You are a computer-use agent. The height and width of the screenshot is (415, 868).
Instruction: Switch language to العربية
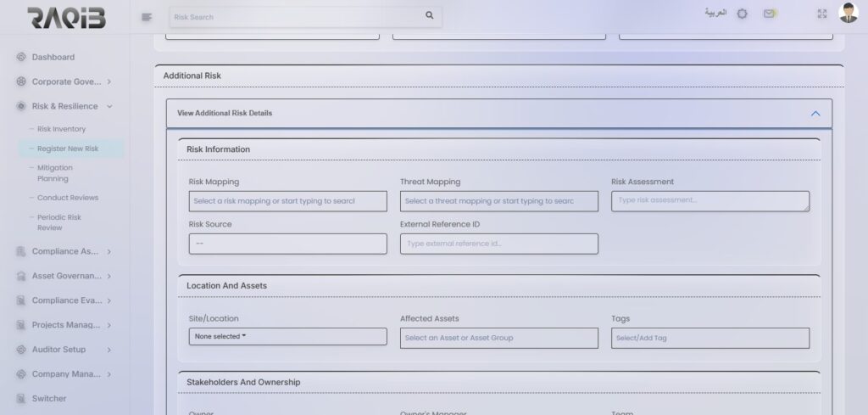click(715, 14)
